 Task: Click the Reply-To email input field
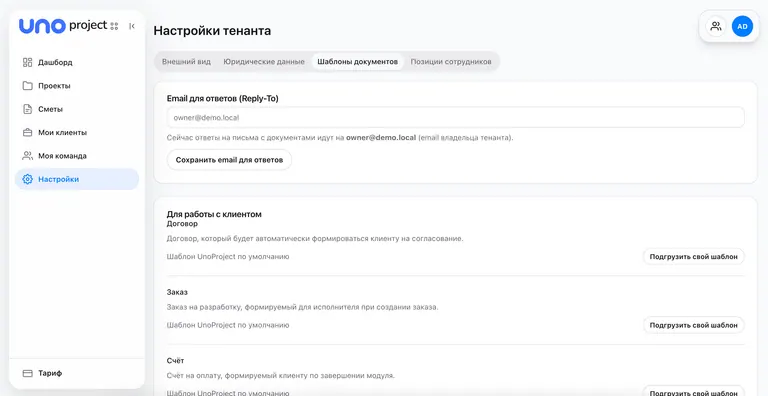pos(456,118)
